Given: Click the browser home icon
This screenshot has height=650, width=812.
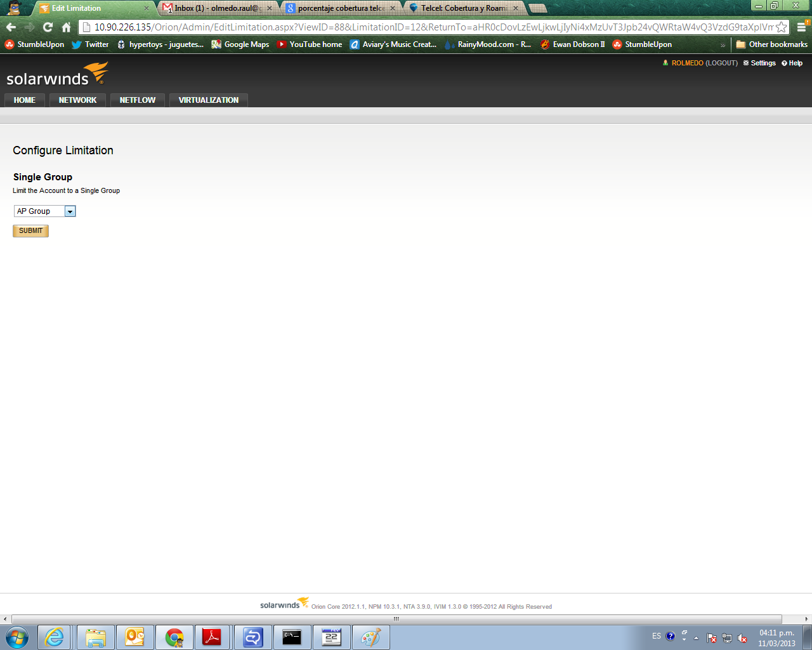Looking at the screenshot, I should tap(66, 27).
